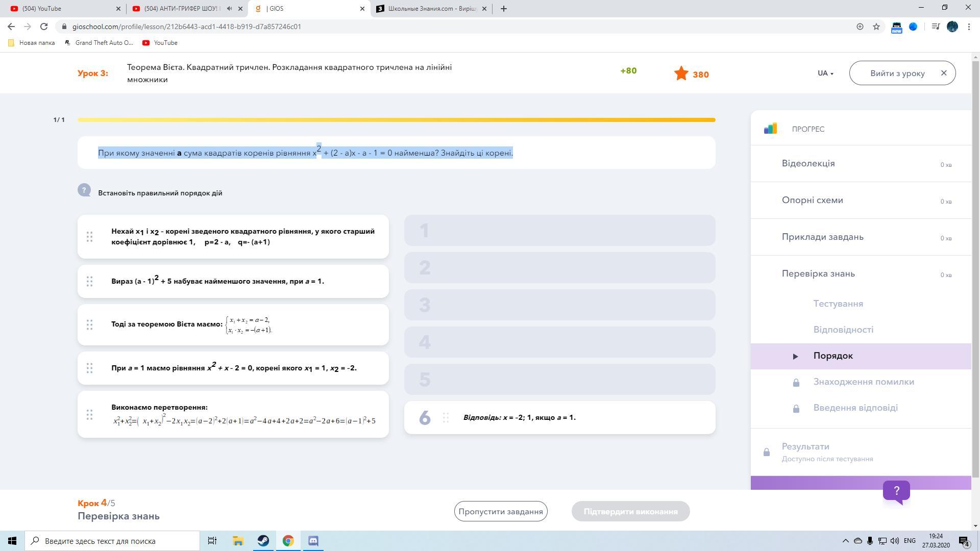Image resolution: width=980 pixels, height=551 pixels.
Task: Switch to the Школьные Знания.com tab
Action: [431, 9]
